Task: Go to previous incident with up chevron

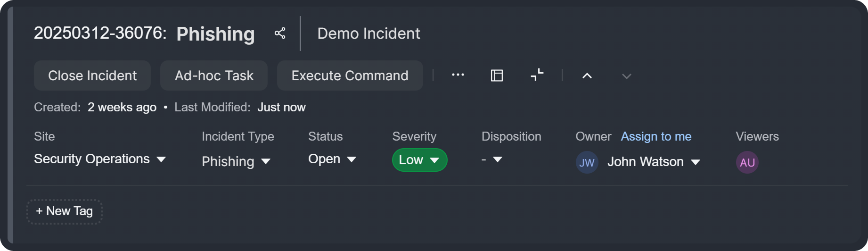Action: point(587,76)
